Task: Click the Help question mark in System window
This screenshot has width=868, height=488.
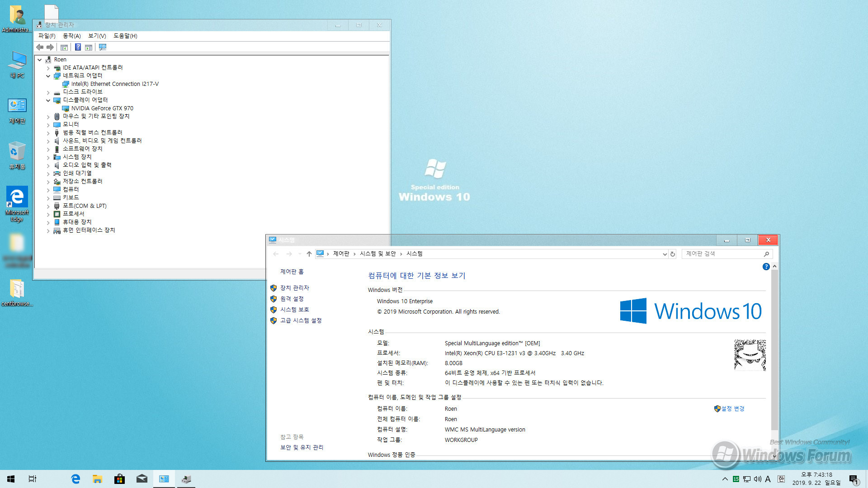Action: (x=766, y=267)
